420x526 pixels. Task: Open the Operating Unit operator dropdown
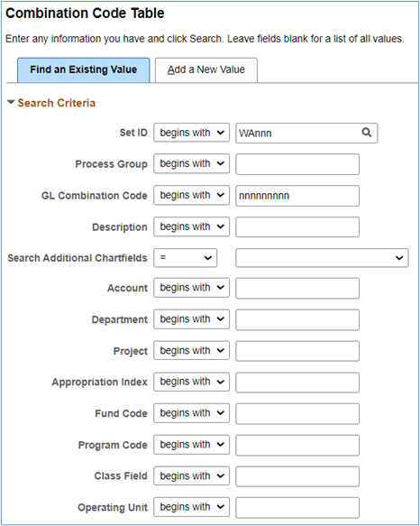191,507
